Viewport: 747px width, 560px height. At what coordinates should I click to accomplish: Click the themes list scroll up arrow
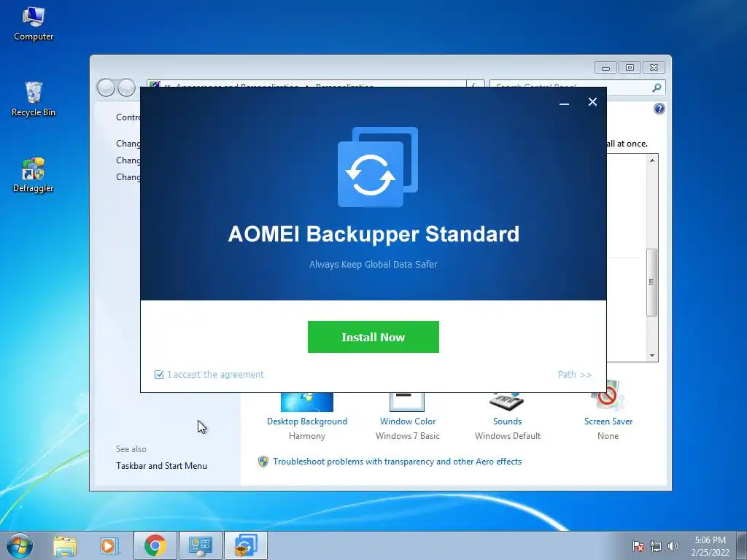click(x=652, y=160)
